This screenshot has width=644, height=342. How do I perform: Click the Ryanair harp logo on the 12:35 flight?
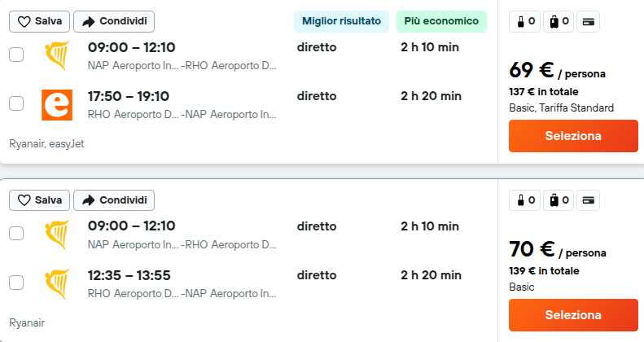tap(57, 283)
